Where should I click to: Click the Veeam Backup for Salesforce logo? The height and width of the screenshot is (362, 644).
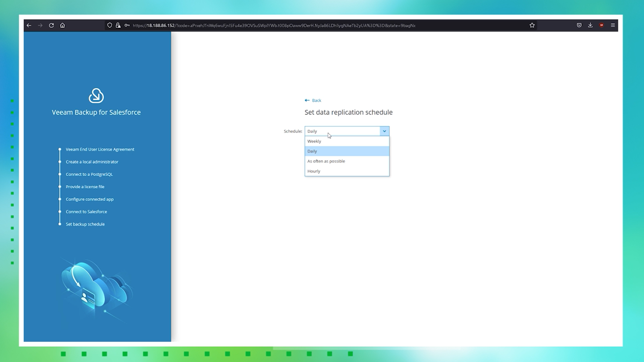(x=96, y=96)
